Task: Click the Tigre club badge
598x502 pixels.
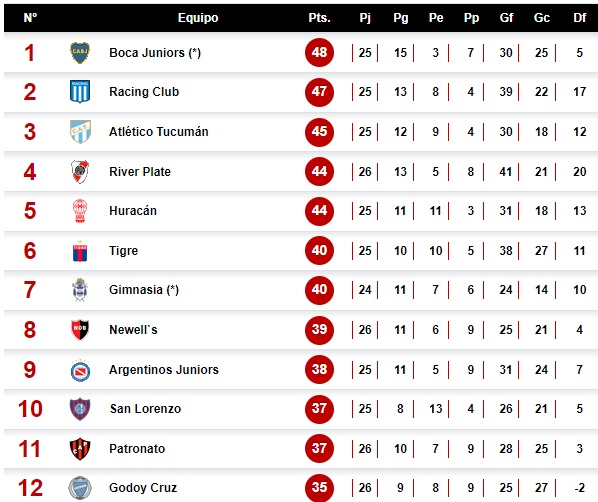Action: [80, 251]
